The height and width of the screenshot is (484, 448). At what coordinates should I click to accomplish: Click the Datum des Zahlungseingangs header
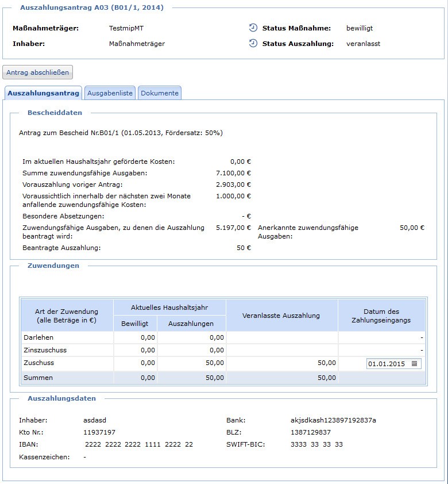pyautogui.click(x=381, y=316)
